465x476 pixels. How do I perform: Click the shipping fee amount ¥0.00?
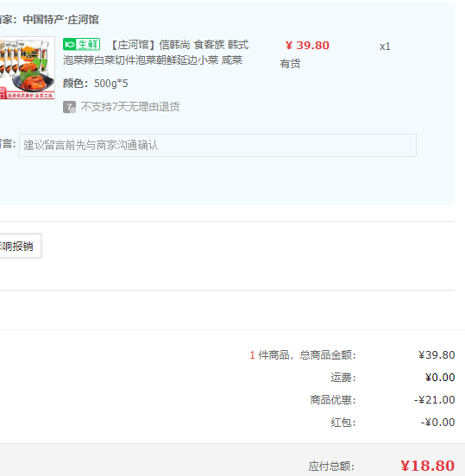tap(440, 378)
